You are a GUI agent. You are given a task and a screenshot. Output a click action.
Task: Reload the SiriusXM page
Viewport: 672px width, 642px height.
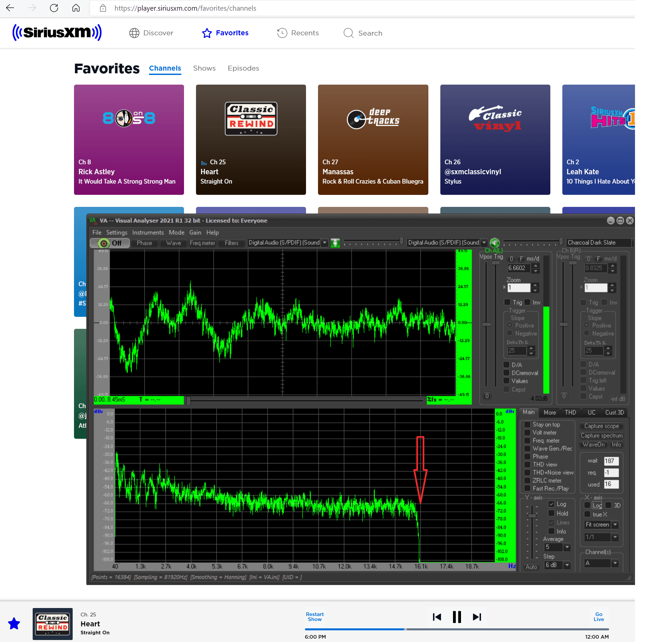tap(54, 8)
